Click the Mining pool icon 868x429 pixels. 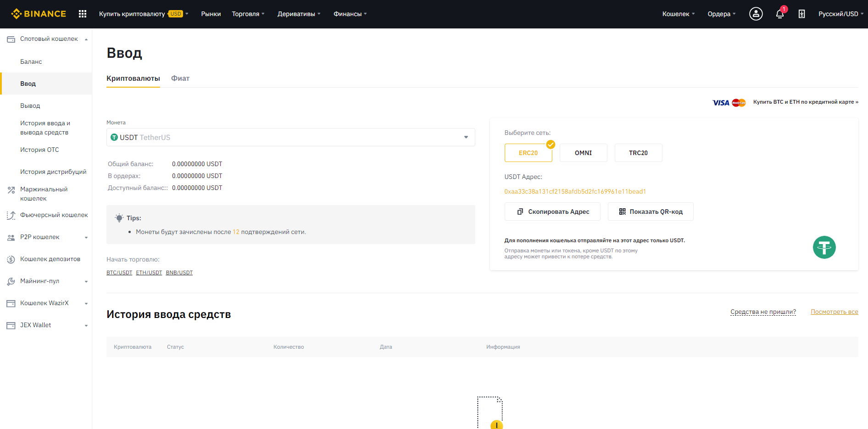(11, 282)
